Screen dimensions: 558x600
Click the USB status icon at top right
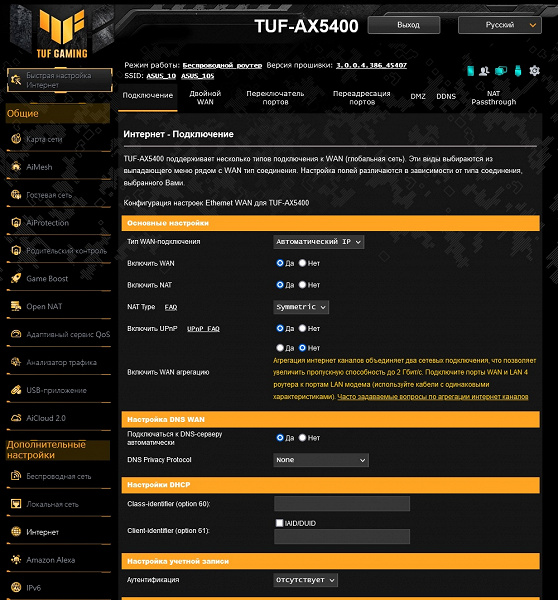point(518,71)
